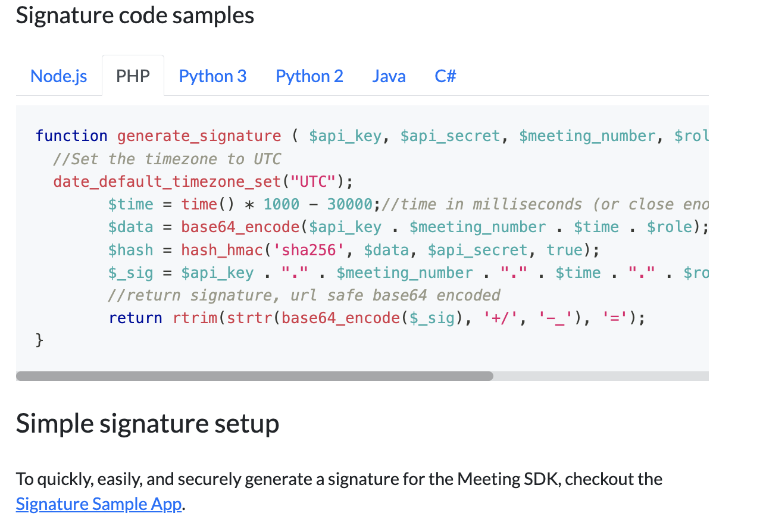Screen dimensions: 763x532
Task: Click the 30000 number in code
Action: pyautogui.click(x=349, y=204)
